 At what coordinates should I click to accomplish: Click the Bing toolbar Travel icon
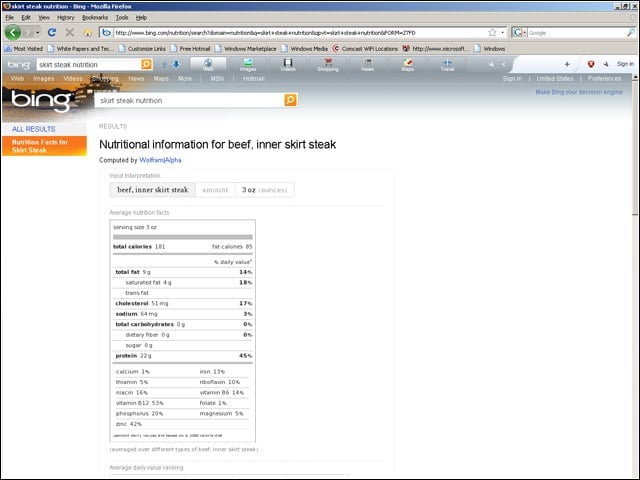coord(447,64)
